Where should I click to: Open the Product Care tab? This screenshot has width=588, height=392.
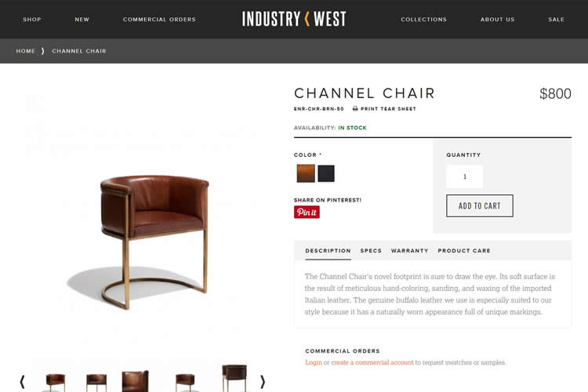(464, 251)
